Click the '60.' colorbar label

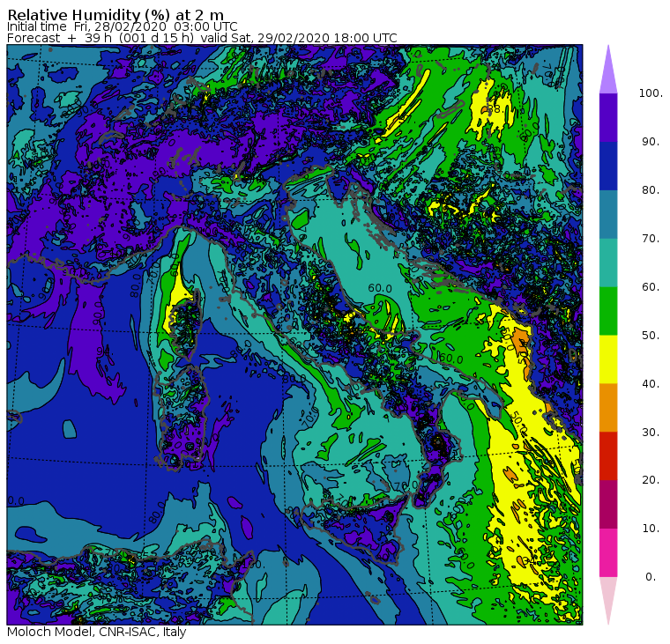click(651, 287)
